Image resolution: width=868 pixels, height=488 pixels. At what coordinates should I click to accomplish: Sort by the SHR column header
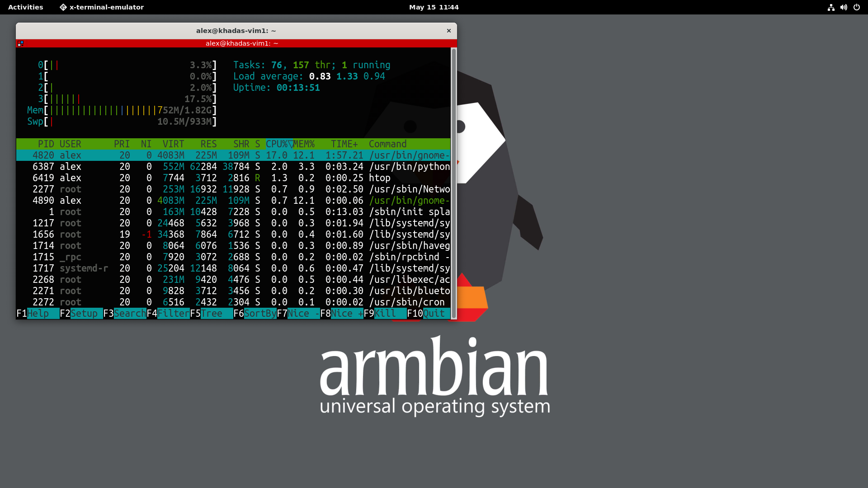pyautogui.click(x=241, y=144)
